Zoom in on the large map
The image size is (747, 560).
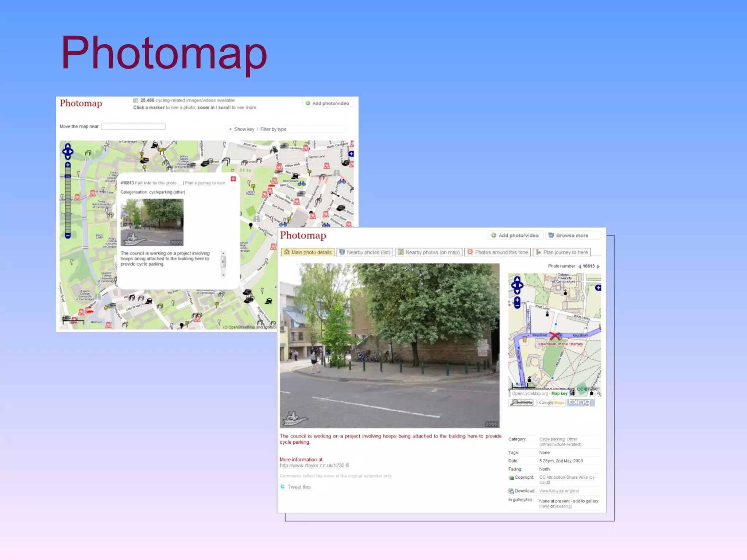[68, 165]
